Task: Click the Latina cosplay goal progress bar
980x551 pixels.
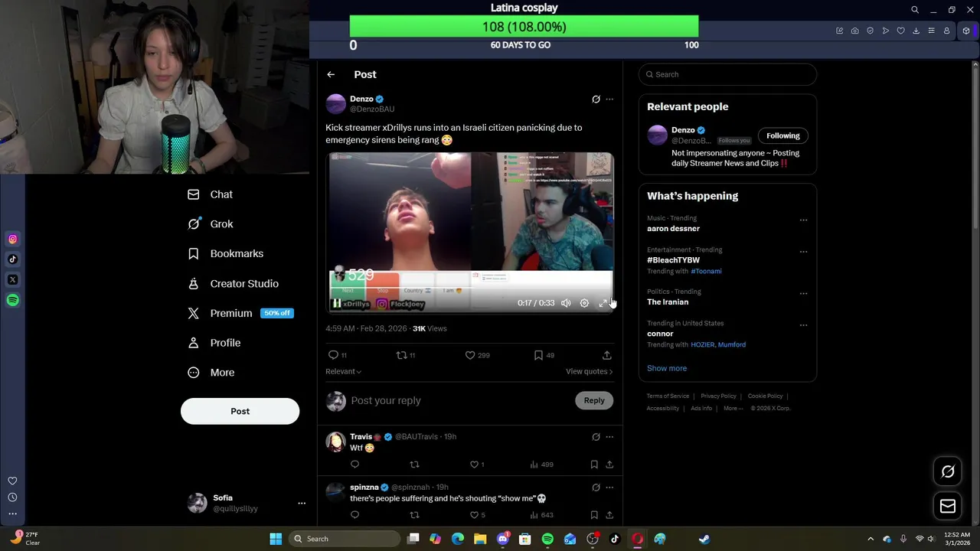Action: click(524, 27)
